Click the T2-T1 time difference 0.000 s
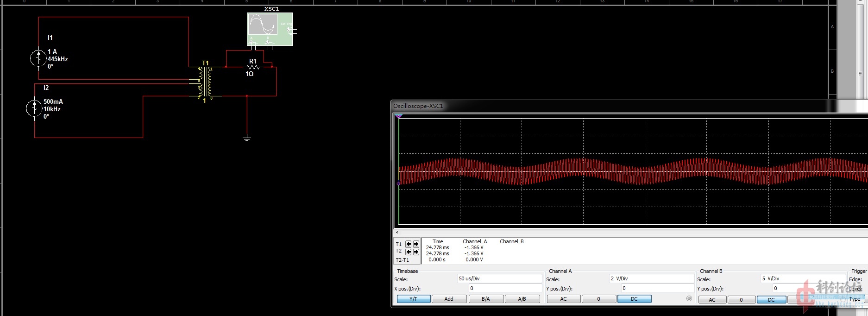868x316 pixels. pos(437,259)
